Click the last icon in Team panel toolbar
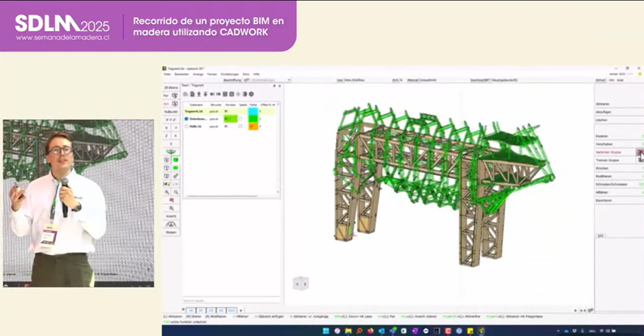The width and height of the screenshot is (644, 336). pos(252,94)
